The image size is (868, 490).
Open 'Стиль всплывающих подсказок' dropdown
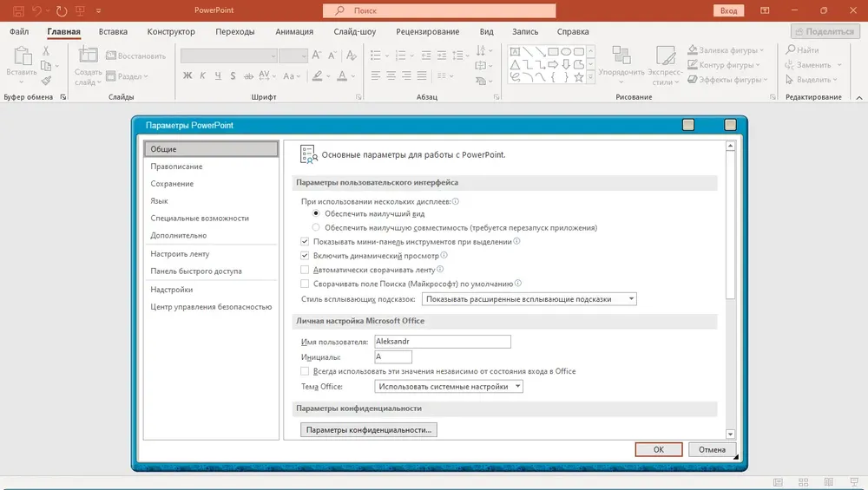pos(529,299)
